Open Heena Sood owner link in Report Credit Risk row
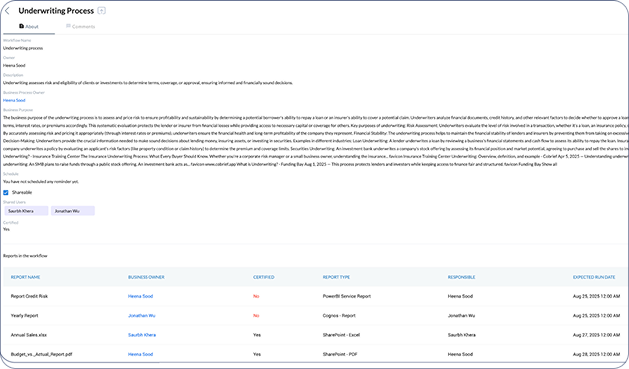The height and width of the screenshot is (369, 629). [140, 296]
